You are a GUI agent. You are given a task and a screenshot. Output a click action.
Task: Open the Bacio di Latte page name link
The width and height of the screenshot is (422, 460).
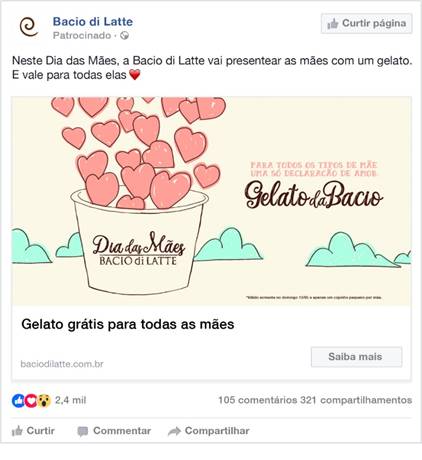click(93, 22)
